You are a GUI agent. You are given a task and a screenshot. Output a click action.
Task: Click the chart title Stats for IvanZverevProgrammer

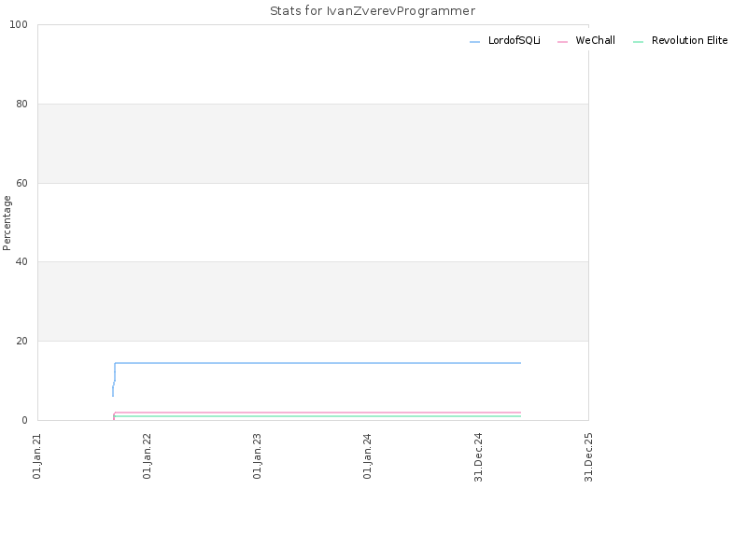coord(373,11)
